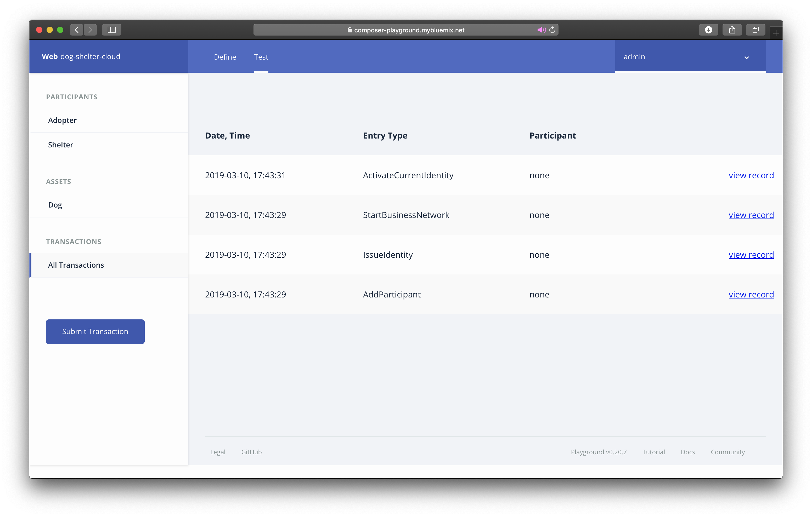The width and height of the screenshot is (812, 517).
Task: Open Adopter participant registry
Action: 62,120
